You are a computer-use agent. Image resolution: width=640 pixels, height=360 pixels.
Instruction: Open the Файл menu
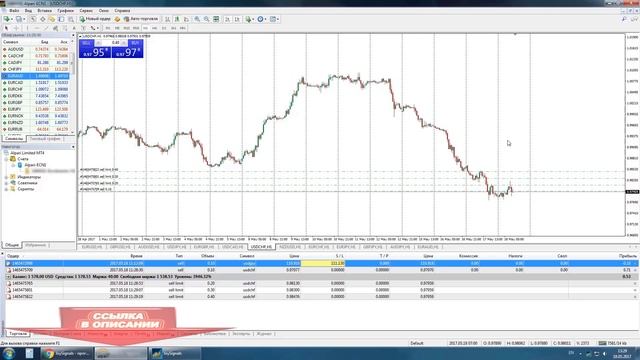14,11
